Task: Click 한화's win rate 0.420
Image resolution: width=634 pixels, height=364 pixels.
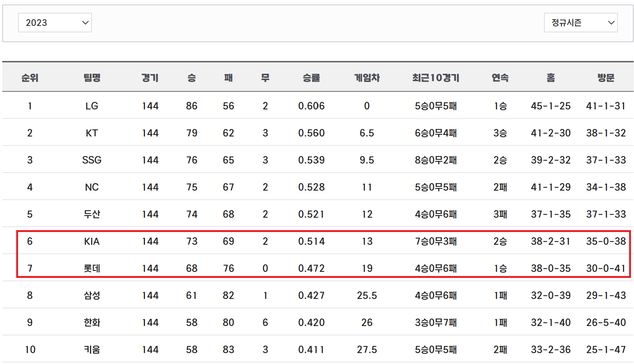Action: point(311,323)
